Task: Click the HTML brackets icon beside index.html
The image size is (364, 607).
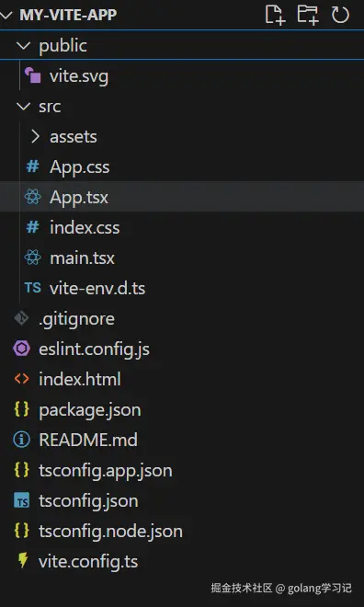Action: pyautogui.click(x=22, y=379)
